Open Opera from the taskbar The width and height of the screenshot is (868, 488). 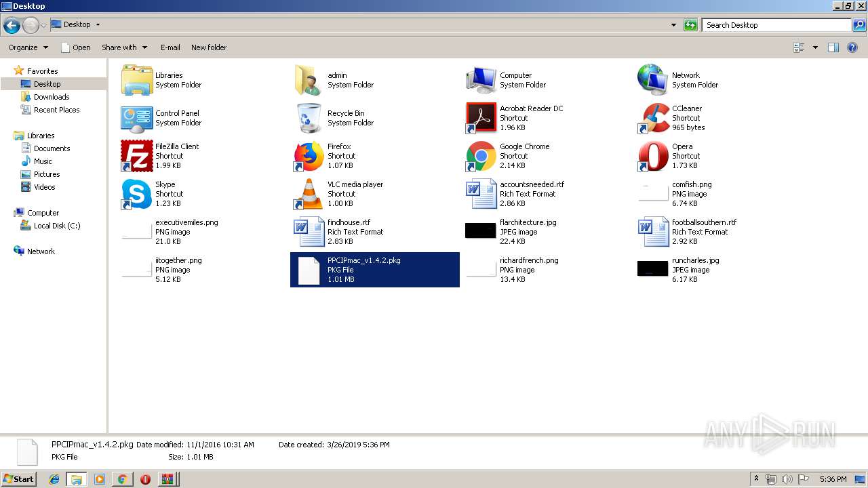145,479
